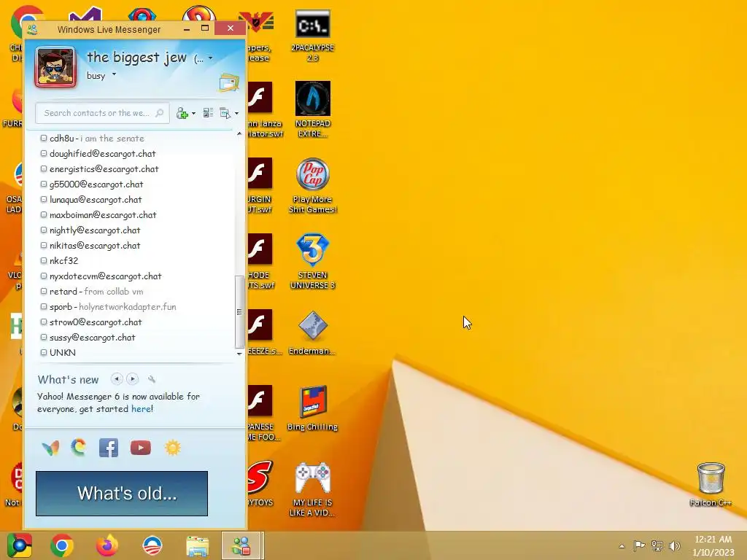Select contact lunaqua@escargot.chat
The height and width of the screenshot is (560, 747).
[90, 200]
